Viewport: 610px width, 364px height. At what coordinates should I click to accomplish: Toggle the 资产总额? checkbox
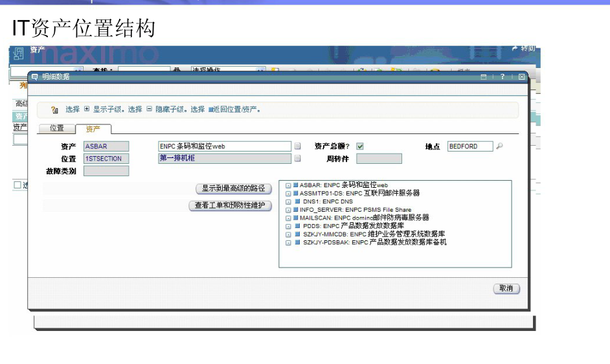click(360, 146)
